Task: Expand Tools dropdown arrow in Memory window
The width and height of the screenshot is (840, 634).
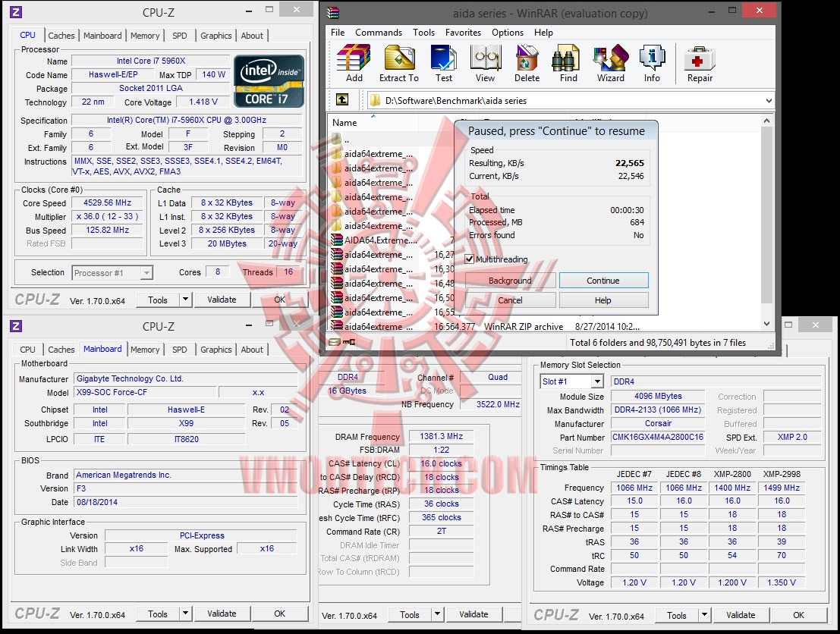Action: click(437, 614)
